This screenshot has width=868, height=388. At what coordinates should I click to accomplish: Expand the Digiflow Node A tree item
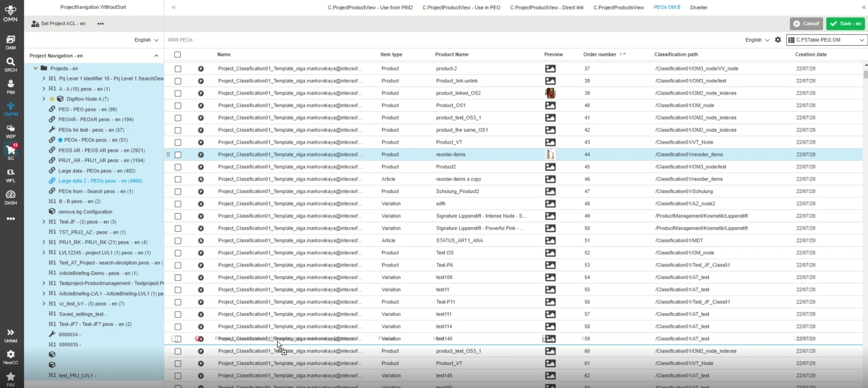[x=44, y=99]
